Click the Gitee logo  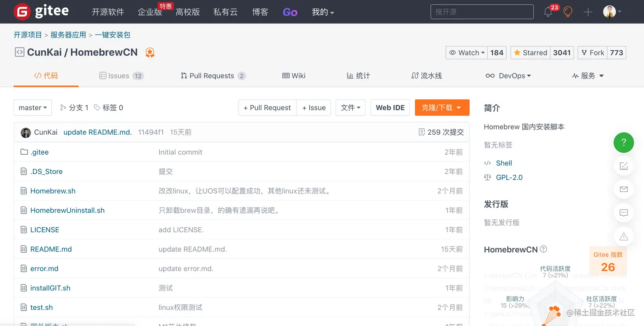pos(41,12)
